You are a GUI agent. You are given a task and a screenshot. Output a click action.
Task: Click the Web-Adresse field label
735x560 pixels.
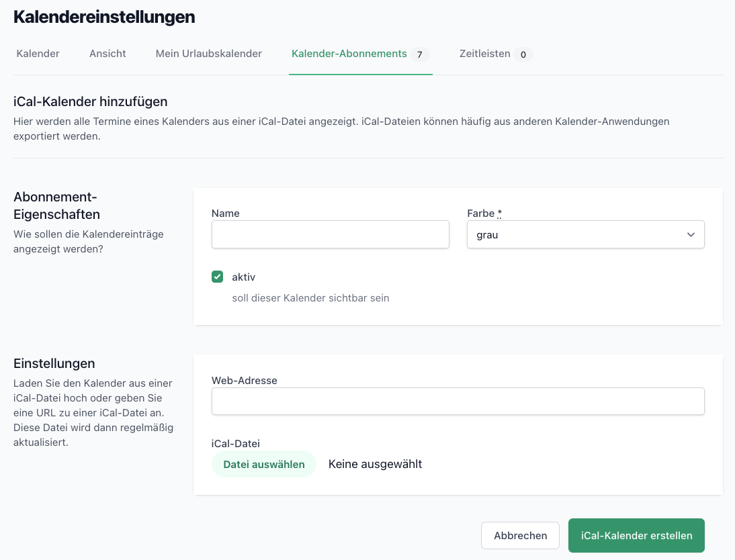[244, 380]
